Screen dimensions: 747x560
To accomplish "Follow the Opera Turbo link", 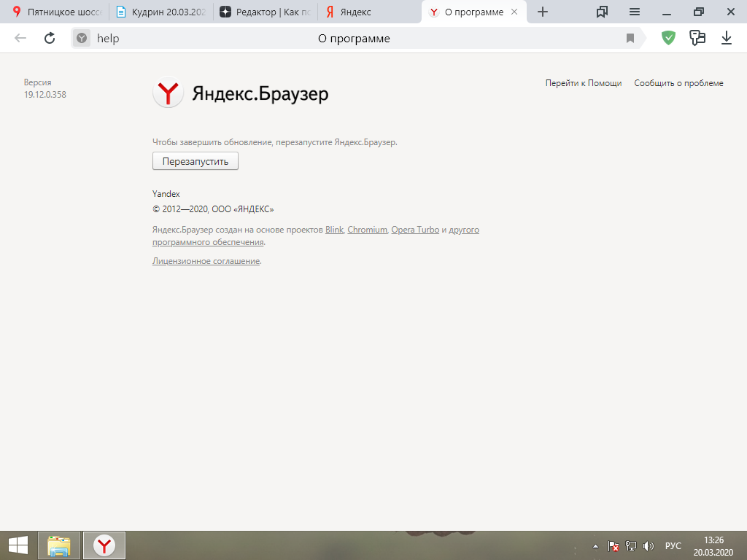I will (415, 230).
